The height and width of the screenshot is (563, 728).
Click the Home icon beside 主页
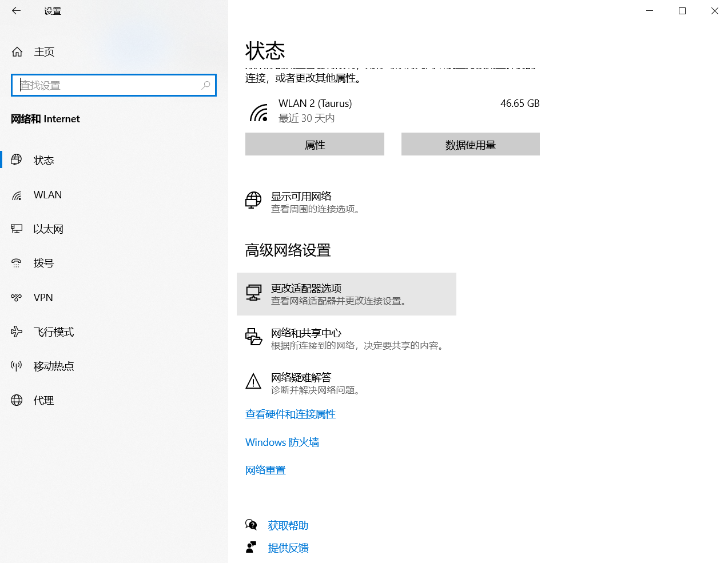pos(17,52)
